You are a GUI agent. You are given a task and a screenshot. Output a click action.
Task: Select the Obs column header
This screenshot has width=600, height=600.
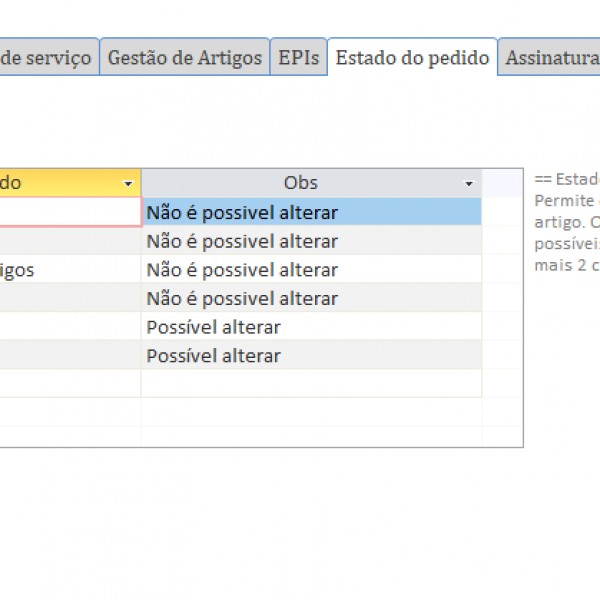tap(300, 183)
